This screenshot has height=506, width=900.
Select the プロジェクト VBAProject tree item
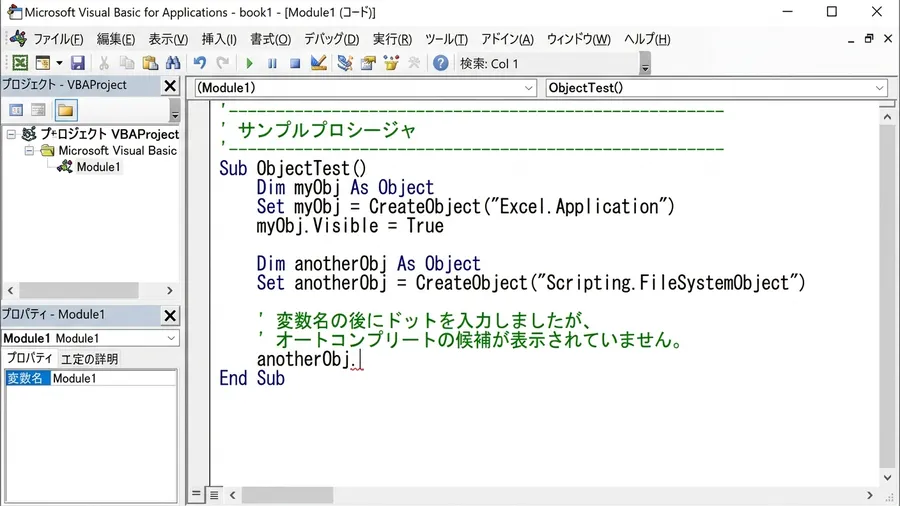[x=109, y=134]
